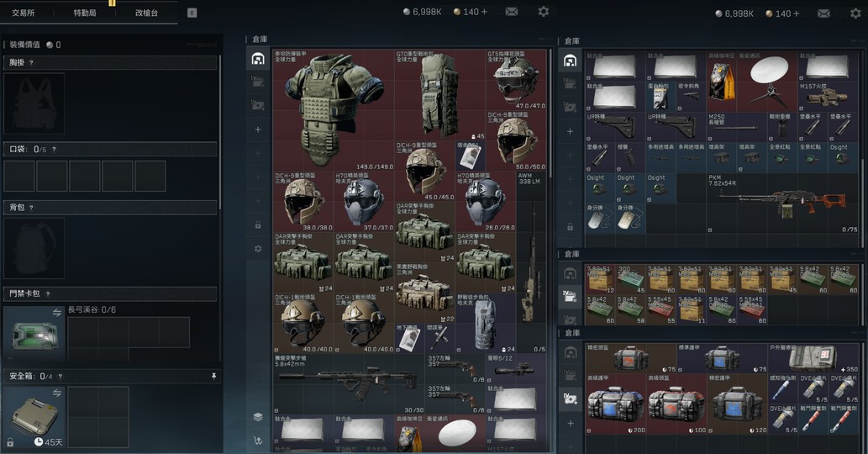Open the 交易所 tab
The height and width of the screenshot is (454, 868).
(x=24, y=13)
